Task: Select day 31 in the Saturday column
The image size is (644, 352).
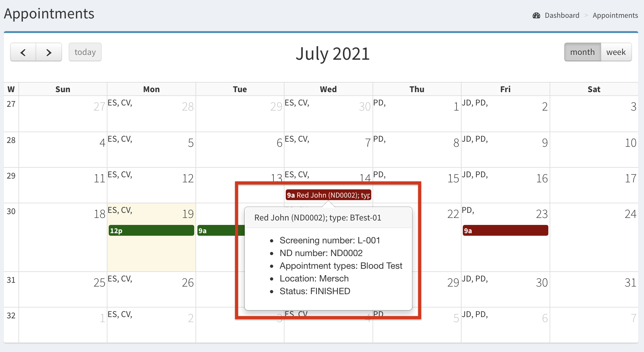Action: [630, 283]
